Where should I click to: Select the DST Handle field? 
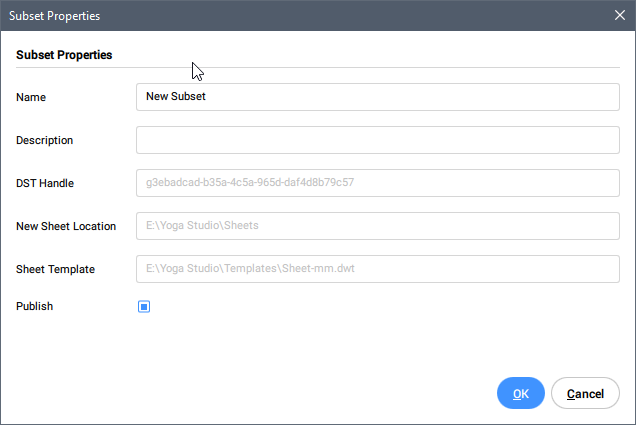click(377, 183)
